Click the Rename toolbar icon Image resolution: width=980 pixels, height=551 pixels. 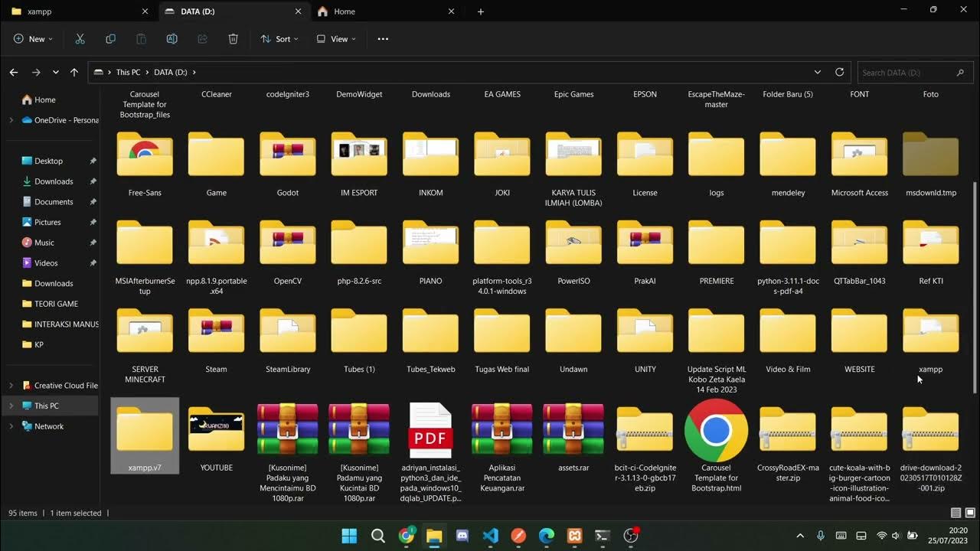point(172,39)
